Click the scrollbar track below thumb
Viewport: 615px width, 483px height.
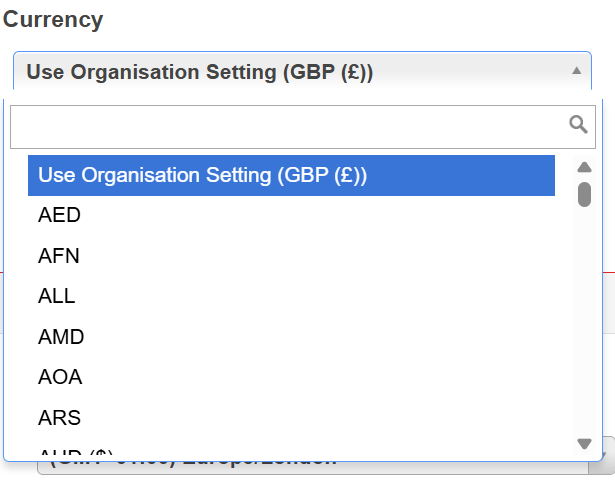coord(584,322)
